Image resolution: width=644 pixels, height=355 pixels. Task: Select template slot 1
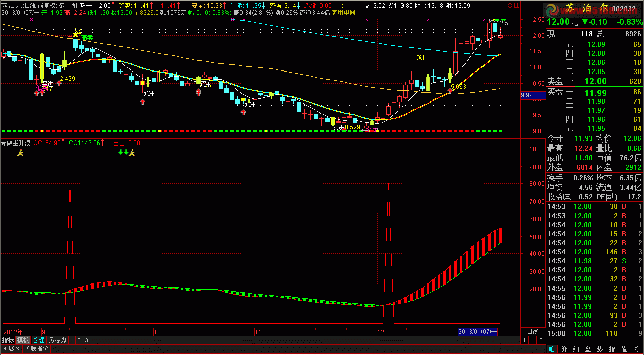coord(72,340)
